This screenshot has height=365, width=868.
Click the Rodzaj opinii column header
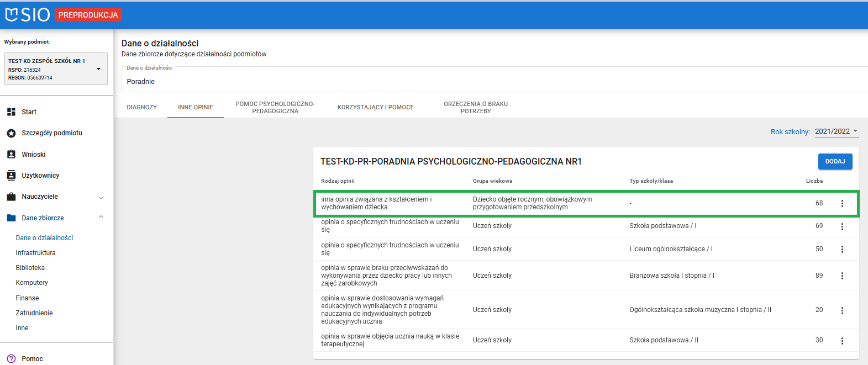click(338, 181)
